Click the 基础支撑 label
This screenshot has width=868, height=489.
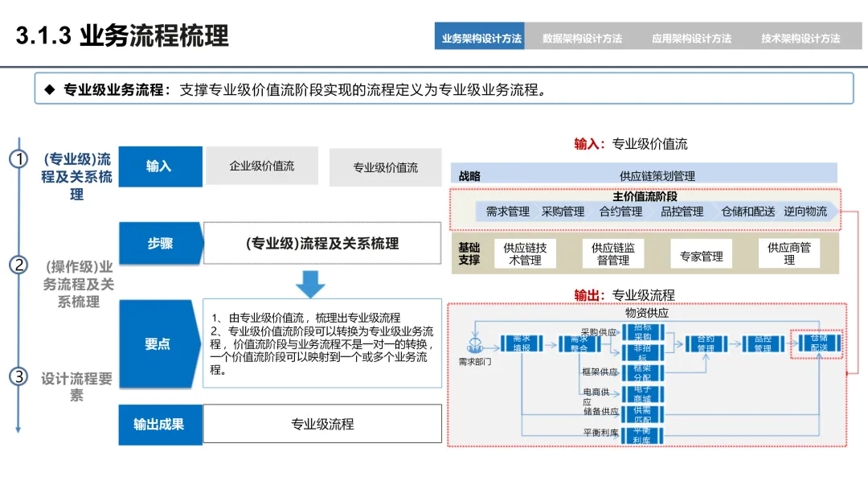click(x=469, y=253)
